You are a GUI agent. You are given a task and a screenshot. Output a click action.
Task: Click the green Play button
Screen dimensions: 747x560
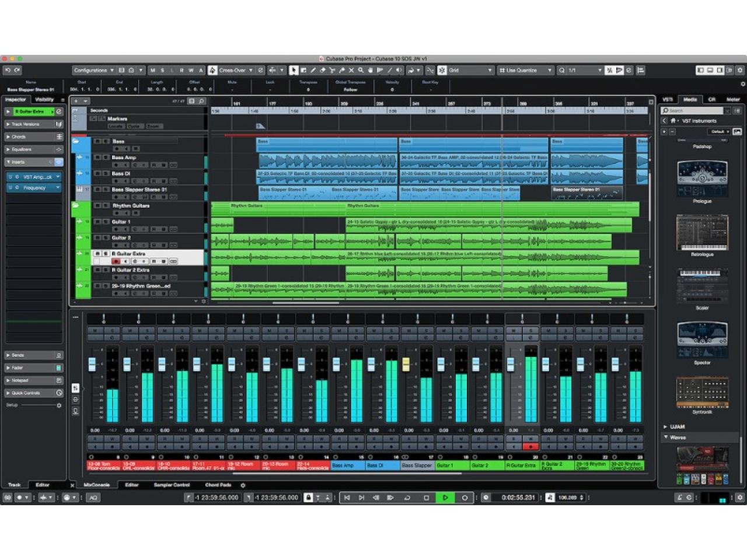coord(445,498)
